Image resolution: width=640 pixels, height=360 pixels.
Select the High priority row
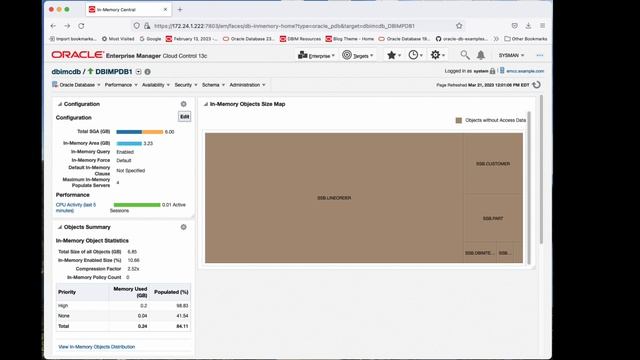pos(123,306)
